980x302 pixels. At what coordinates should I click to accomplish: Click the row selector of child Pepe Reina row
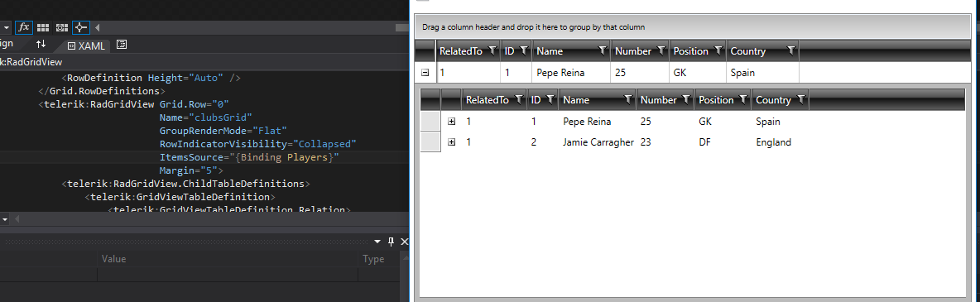point(430,122)
